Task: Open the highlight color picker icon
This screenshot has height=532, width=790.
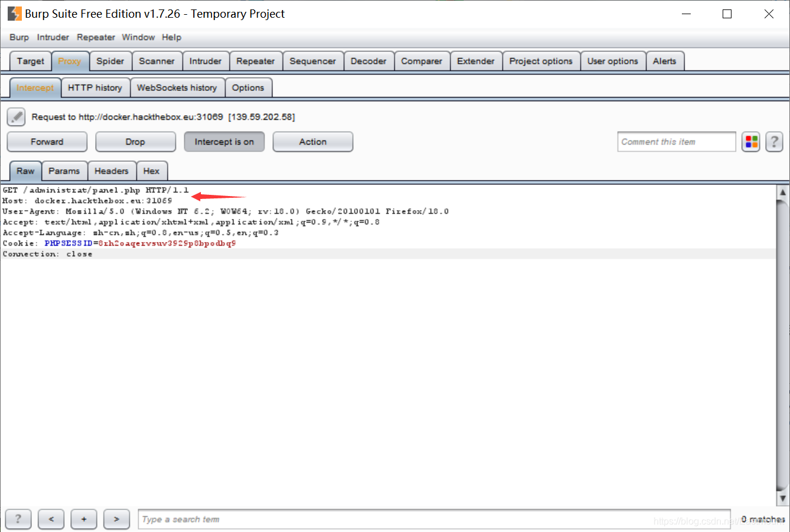Action: point(751,142)
